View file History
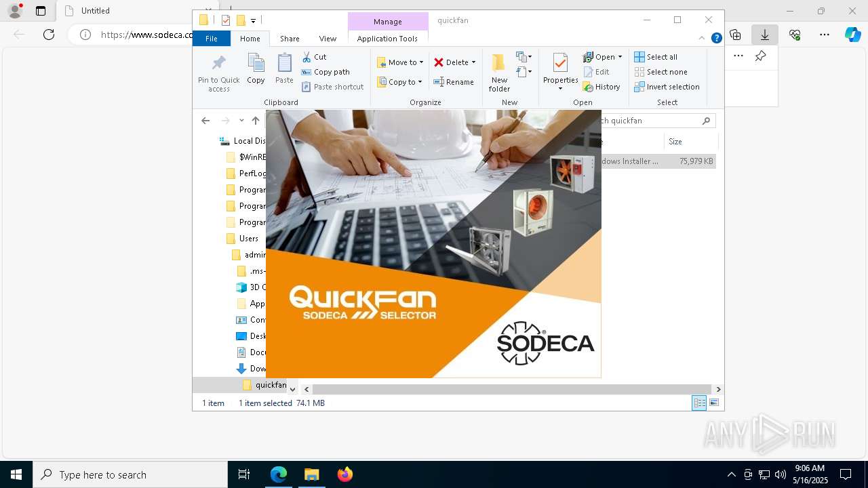Image resolution: width=868 pixels, height=488 pixels. click(601, 87)
